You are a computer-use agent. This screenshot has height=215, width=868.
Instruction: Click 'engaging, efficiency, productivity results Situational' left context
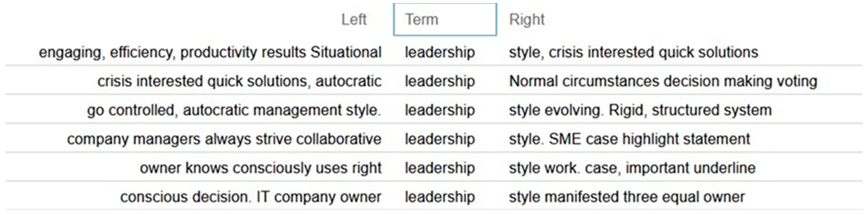(x=210, y=52)
